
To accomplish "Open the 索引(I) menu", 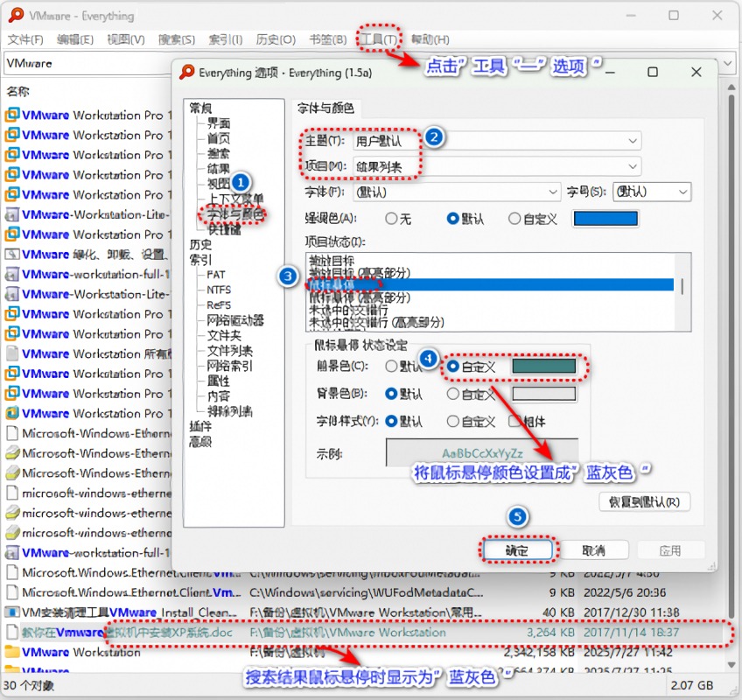I will pos(226,39).
